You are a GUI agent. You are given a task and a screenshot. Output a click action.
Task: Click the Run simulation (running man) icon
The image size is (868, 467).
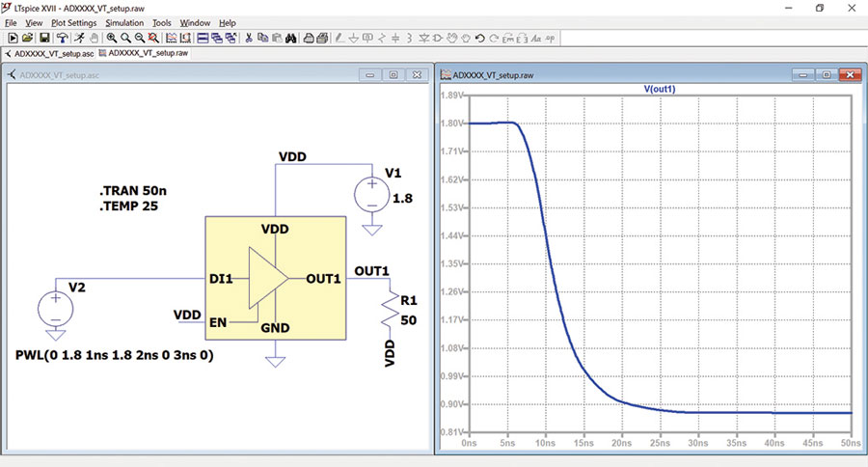(x=79, y=38)
